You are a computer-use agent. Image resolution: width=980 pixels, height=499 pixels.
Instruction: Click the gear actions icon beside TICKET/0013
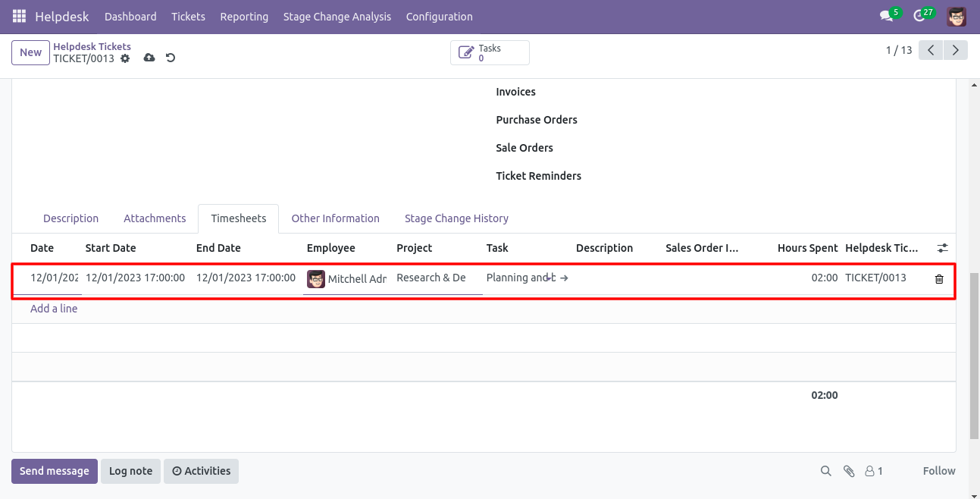pos(125,58)
